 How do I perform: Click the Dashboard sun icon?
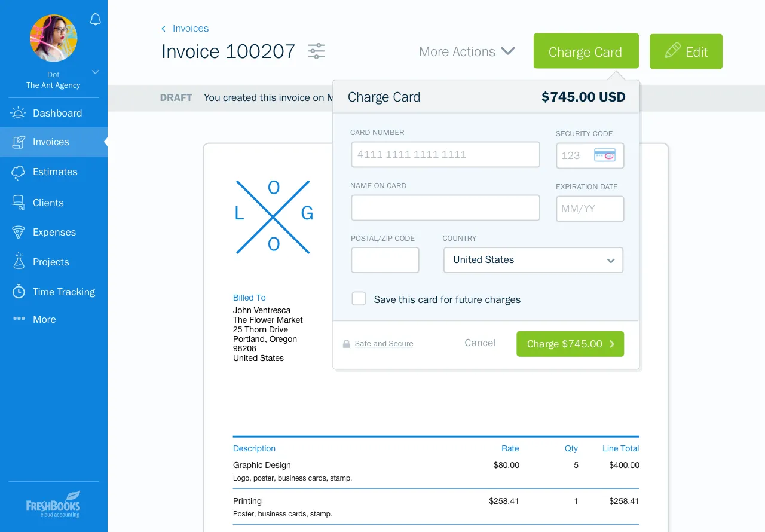pyautogui.click(x=19, y=113)
